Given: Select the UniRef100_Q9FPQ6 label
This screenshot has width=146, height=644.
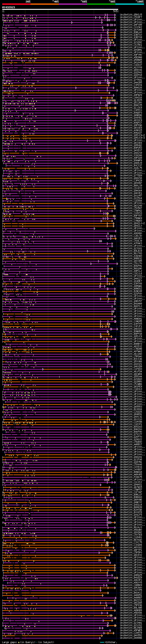Looking at the screenshot, I should (131, 125).
